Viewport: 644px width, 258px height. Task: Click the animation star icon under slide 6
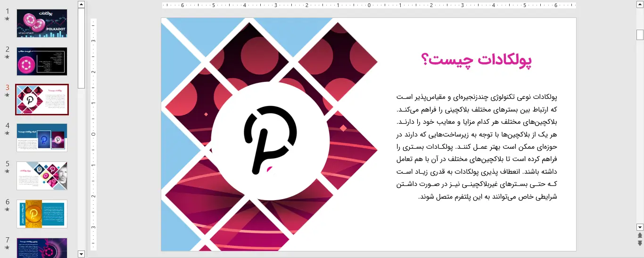[7, 210]
